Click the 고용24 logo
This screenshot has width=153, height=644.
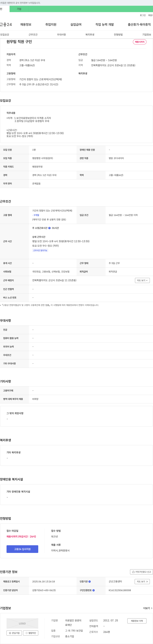click(6, 25)
